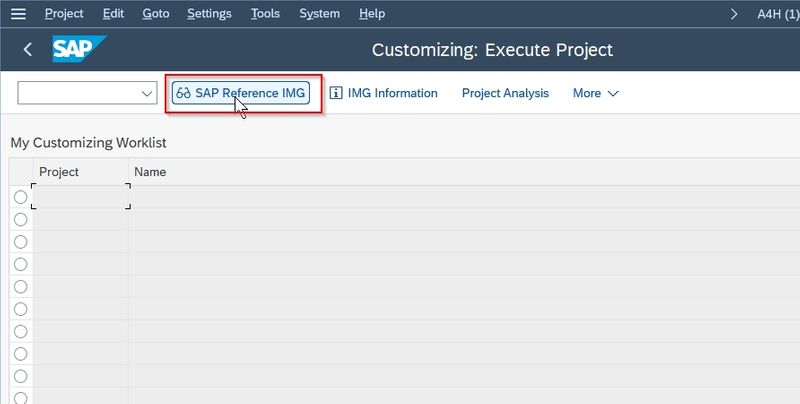Select the second worklist row radio button
Viewport: 800px width, 404px height.
point(20,219)
